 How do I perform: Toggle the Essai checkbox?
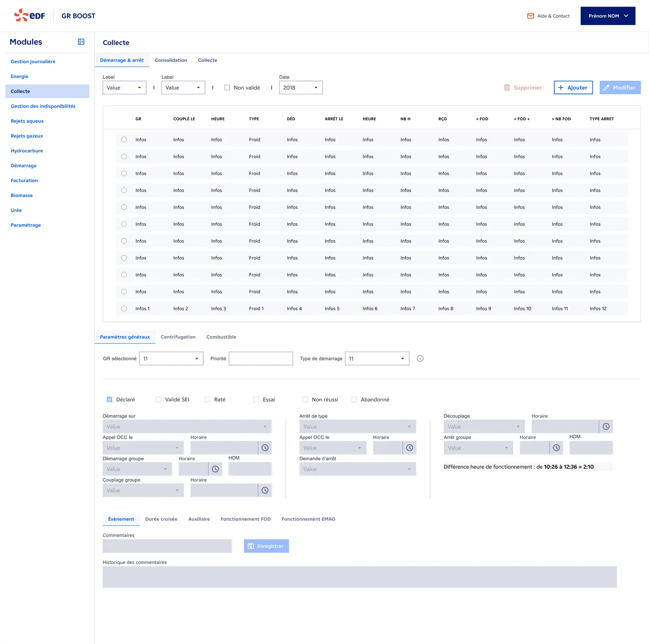coord(256,400)
